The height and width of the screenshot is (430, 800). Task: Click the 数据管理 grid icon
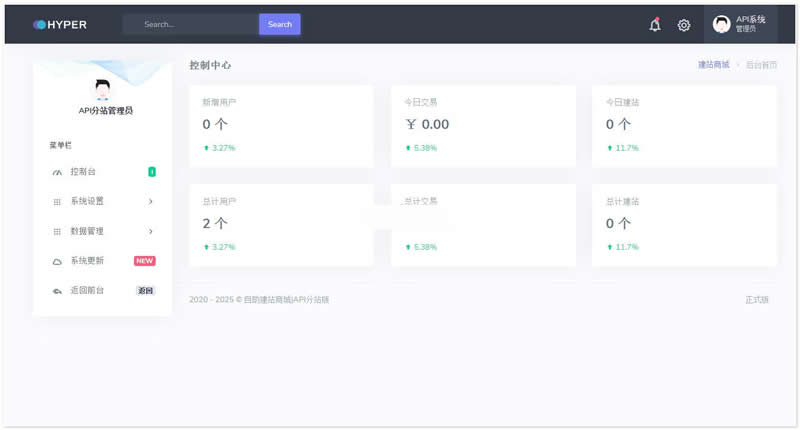tap(57, 231)
